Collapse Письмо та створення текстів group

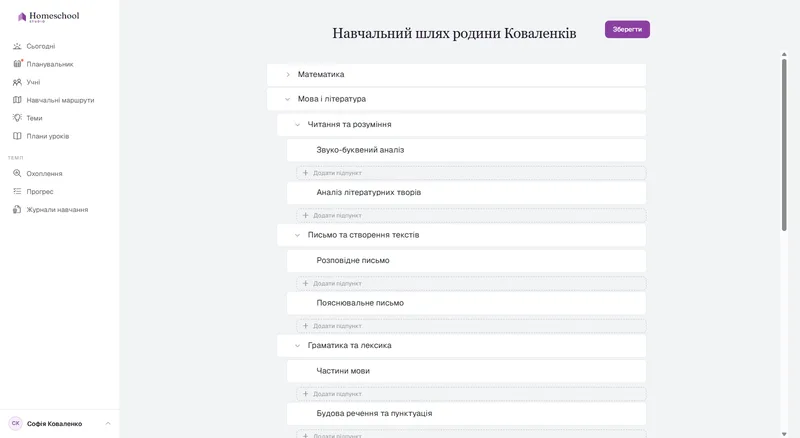point(297,235)
